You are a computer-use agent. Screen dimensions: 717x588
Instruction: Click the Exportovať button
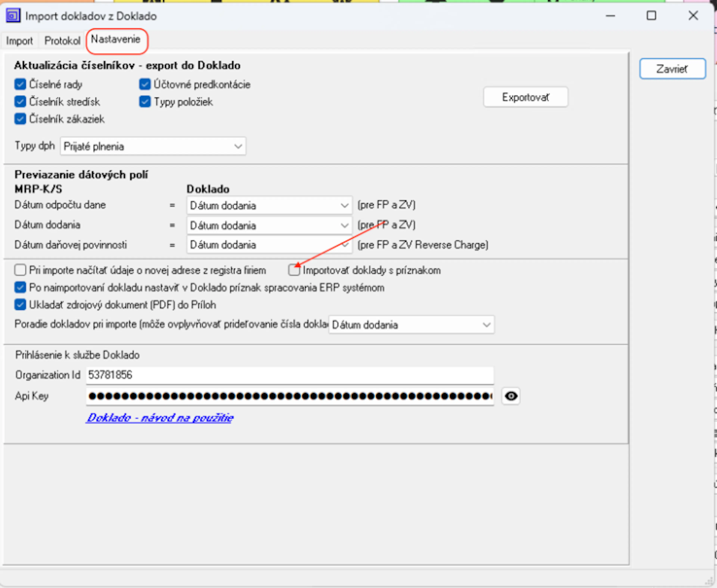click(x=526, y=97)
